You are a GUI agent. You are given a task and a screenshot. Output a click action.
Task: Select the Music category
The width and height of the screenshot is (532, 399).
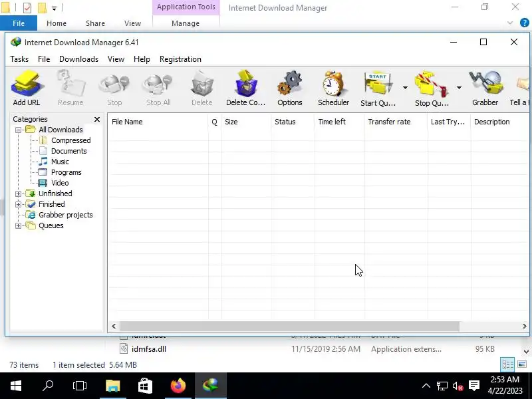click(60, 162)
